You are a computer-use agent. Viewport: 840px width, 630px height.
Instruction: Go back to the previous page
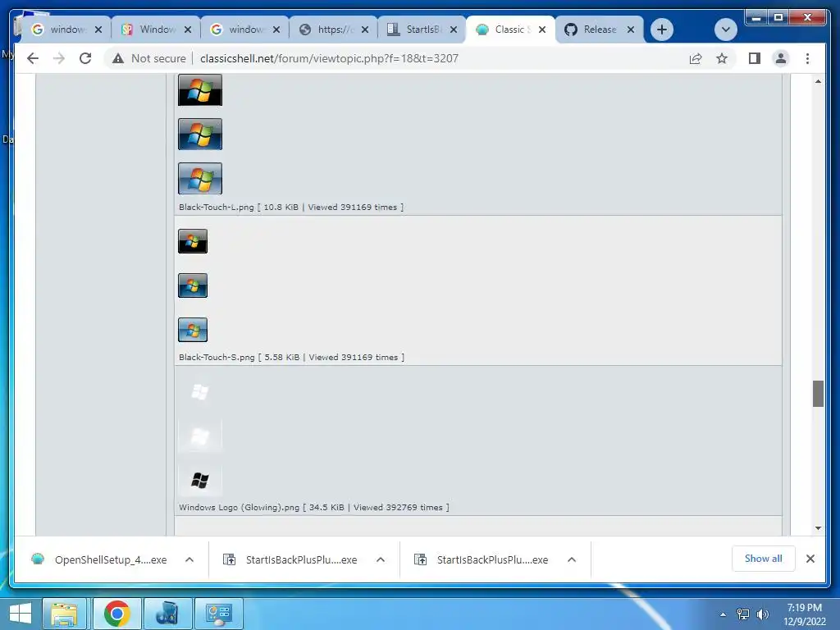33,58
